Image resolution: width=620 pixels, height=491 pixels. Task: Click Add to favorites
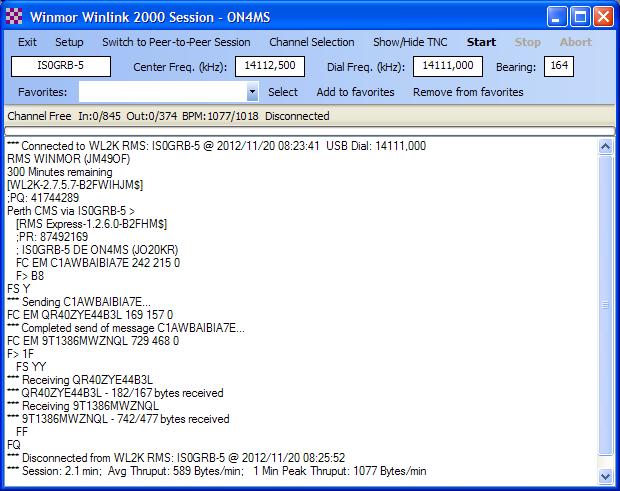[355, 92]
